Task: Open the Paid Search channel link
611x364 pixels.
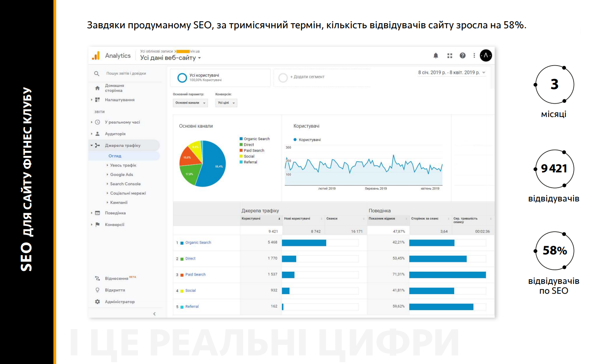Action: click(x=195, y=275)
